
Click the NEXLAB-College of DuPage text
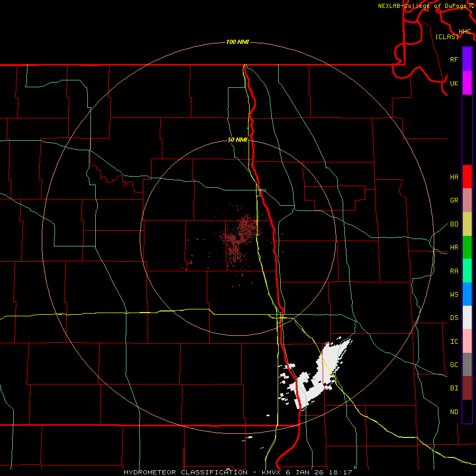click(422, 6)
